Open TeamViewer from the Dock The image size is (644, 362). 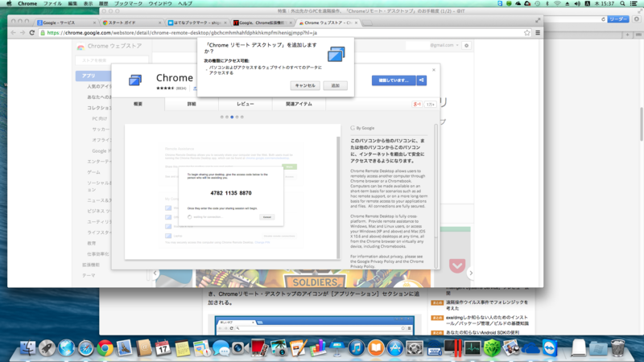(550, 348)
